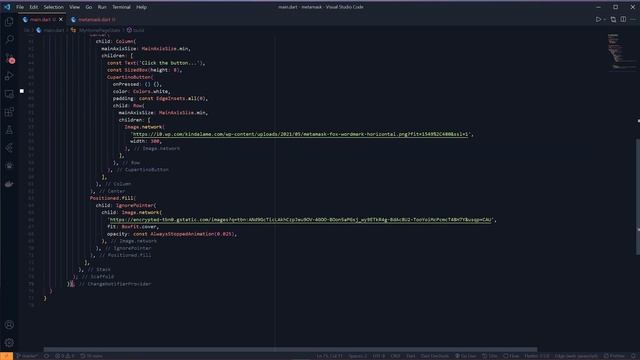Click the notifications bell in status bar
Image resolution: width=640 pixels, height=360 pixels.
pyautogui.click(x=633, y=356)
